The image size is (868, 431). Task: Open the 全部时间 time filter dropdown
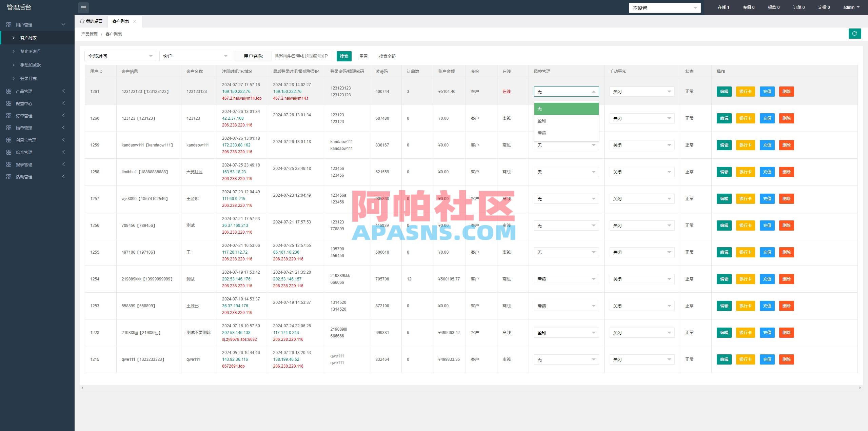point(120,56)
